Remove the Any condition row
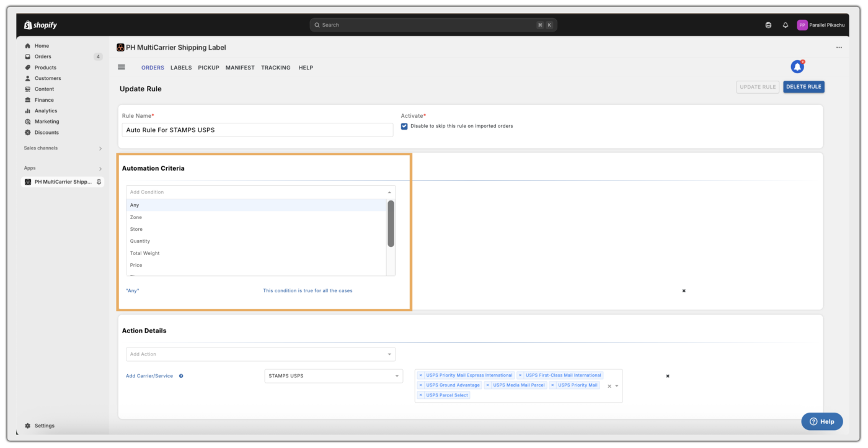 684,290
